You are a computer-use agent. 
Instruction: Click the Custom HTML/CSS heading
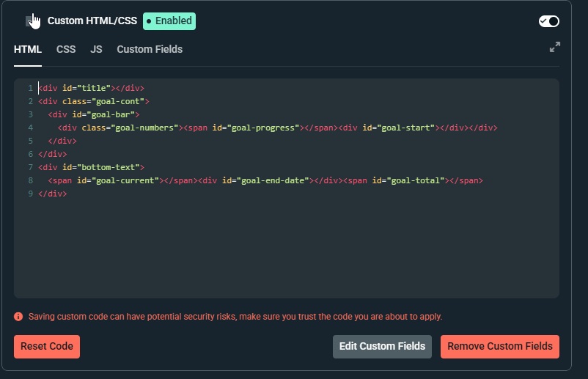click(92, 21)
